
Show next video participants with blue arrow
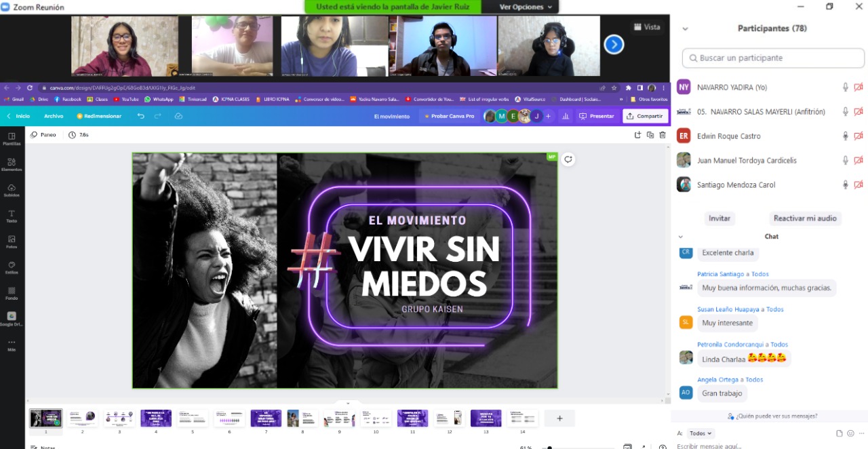[x=614, y=45]
